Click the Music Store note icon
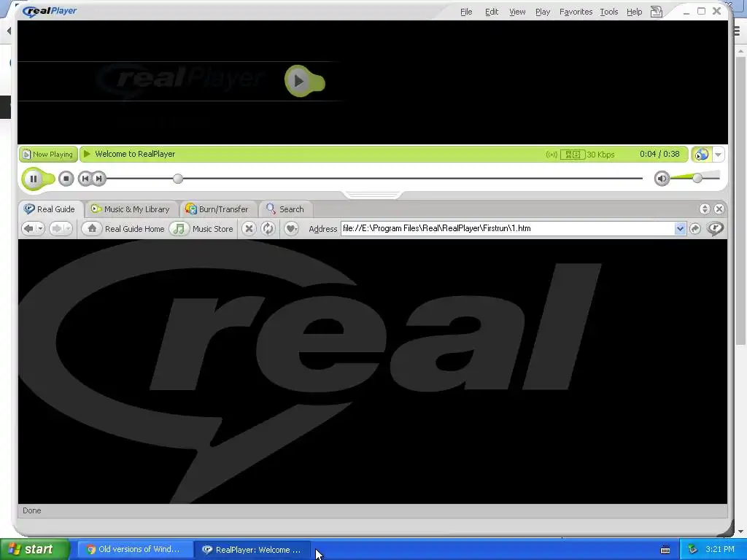 pos(179,228)
